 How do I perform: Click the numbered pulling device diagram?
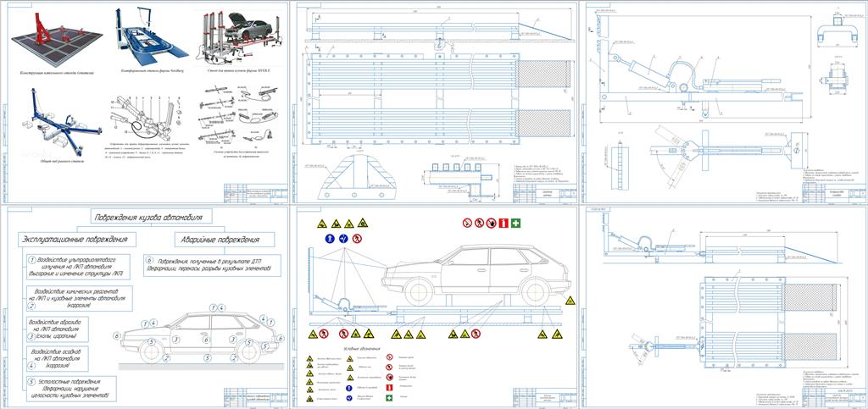[x=147, y=118]
